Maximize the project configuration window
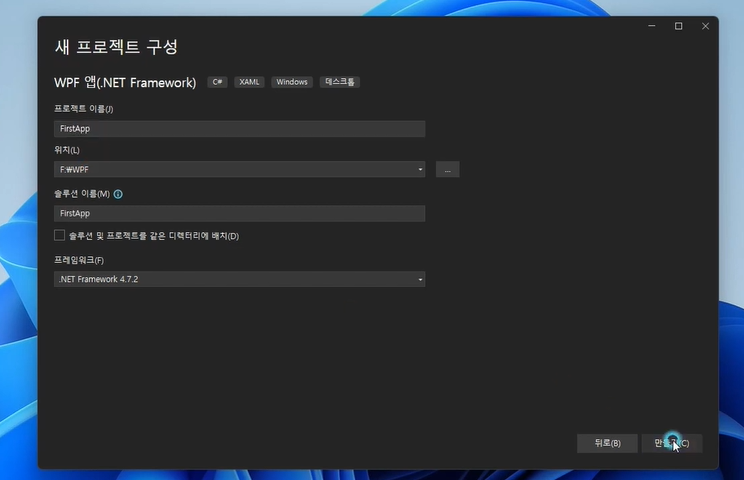Viewport: 744px width, 480px height. (679, 26)
